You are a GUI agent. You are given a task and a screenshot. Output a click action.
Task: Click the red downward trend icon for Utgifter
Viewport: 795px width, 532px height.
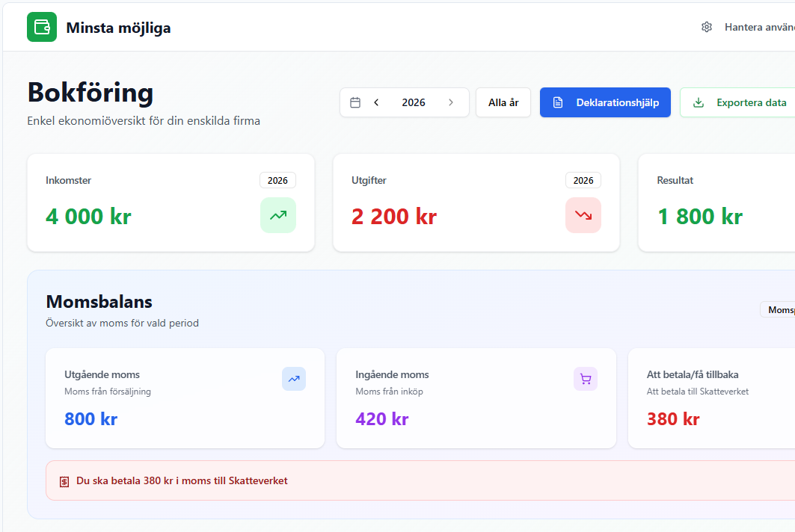(x=583, y=215)
